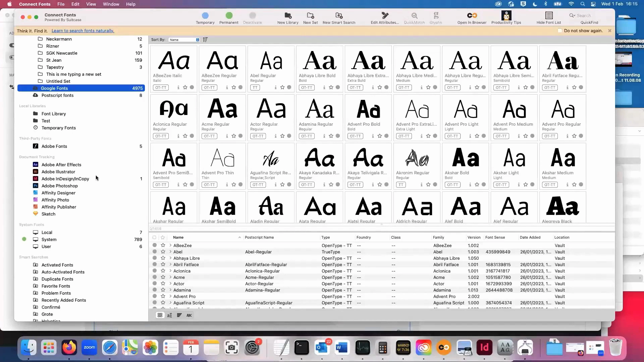Image resolution: width=644 pixels, height=362 pixels.
Task: Open File menu
Action: [61, 4]
